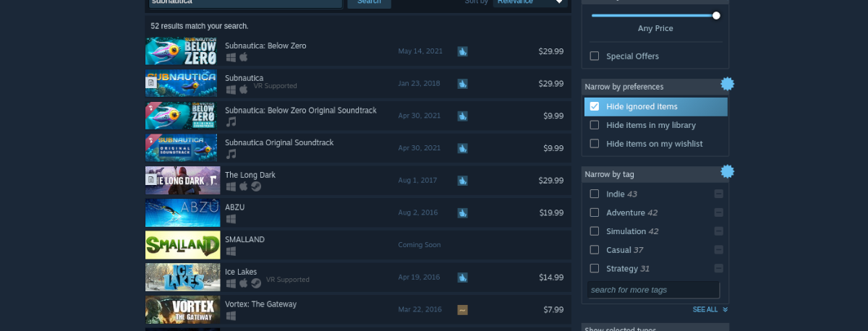
Task: Enable the Special Offers checkbox
Action: [x=595, y=56]
